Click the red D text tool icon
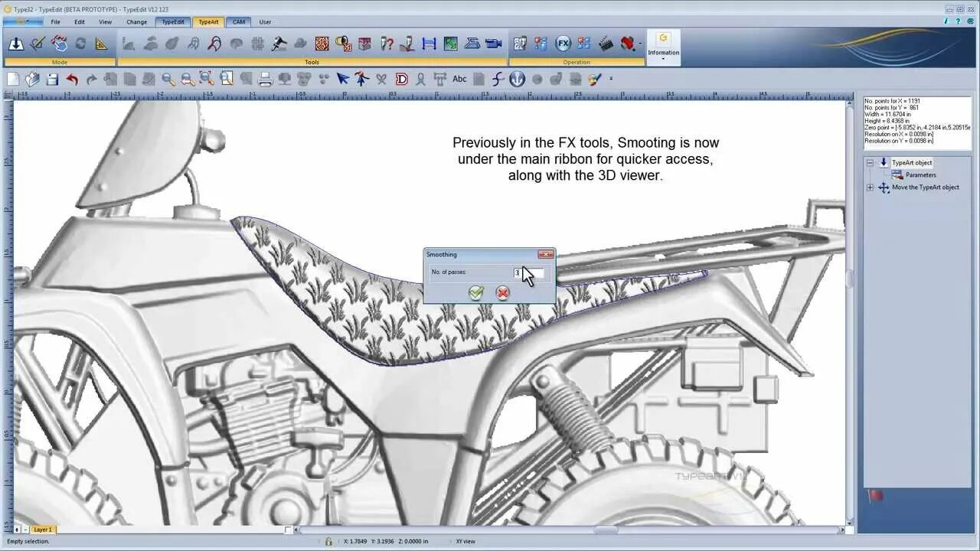 pos(401,79)
